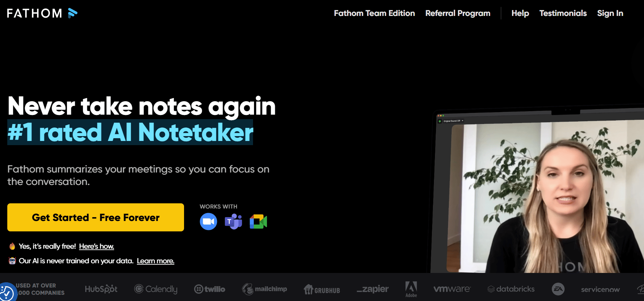The image size is (644, 301).
Task: Click the "USED AT OVER" companies label
Action: tap(40, 289)
